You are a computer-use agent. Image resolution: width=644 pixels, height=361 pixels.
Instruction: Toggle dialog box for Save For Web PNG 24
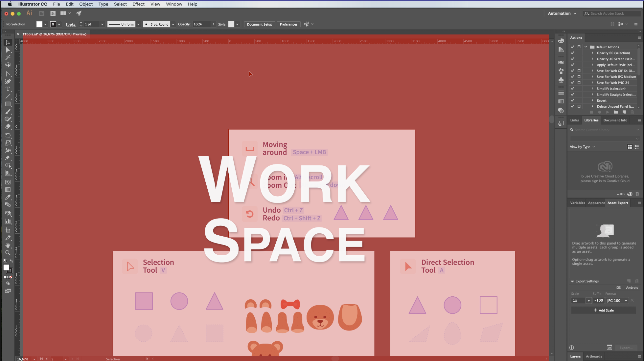click(x=579, y=83)
